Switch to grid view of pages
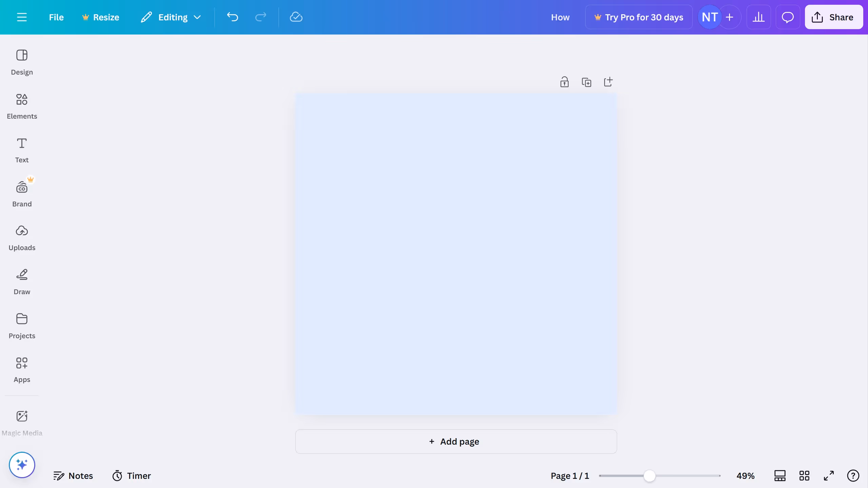Screen dimensions: 868x488 [x=804, y=475]
